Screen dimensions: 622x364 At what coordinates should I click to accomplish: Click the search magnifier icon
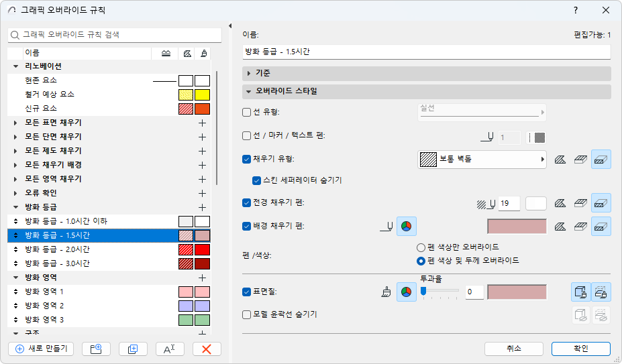point(15,35)
